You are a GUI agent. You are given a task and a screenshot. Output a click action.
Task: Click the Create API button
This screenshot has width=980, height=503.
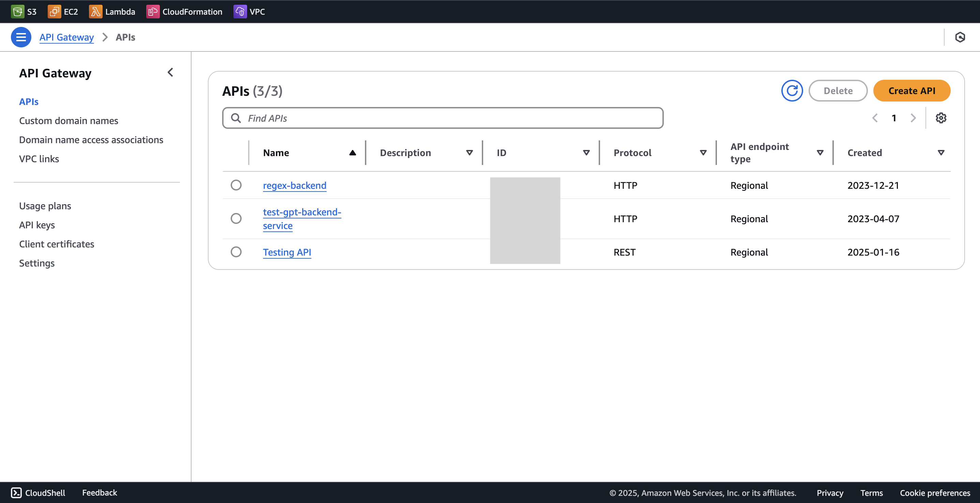(912, 91)
